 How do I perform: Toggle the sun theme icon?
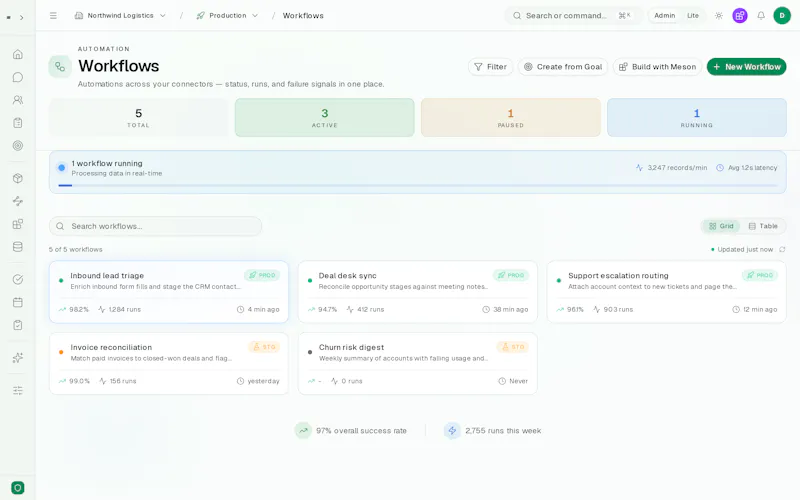pos(718,16)
